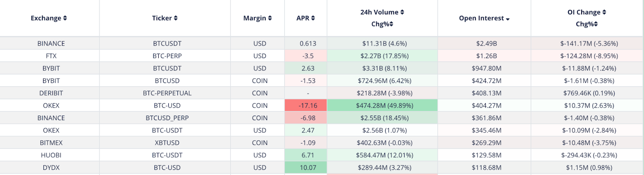This screenshot has height=175, width=644.
Task: Click open interest $361.86M
Action: 486,118
